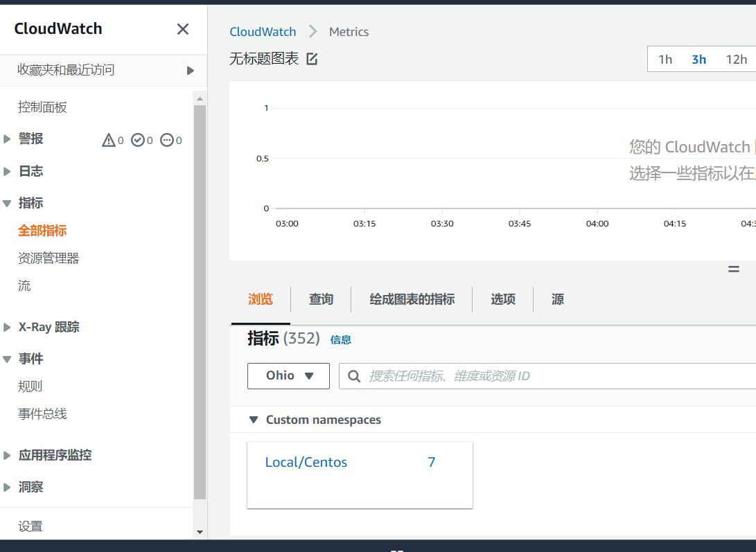Click the panel resize handle icon
This screenshot has height=552, width=756.
[x=734, y=269]
